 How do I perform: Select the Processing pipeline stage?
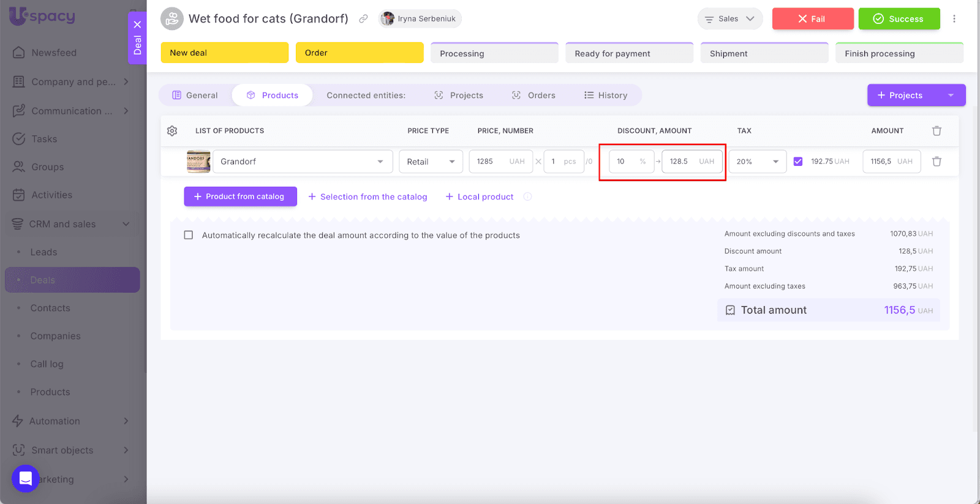(494, 53)
